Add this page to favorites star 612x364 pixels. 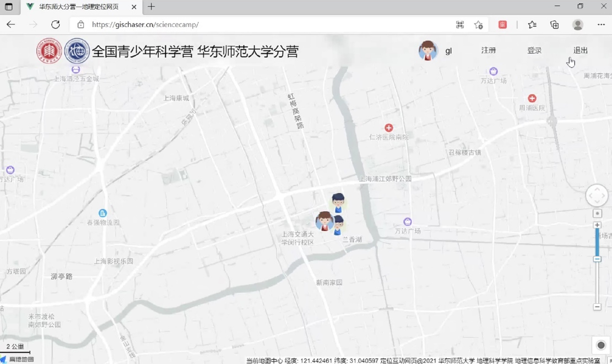(x=478, y=24)
